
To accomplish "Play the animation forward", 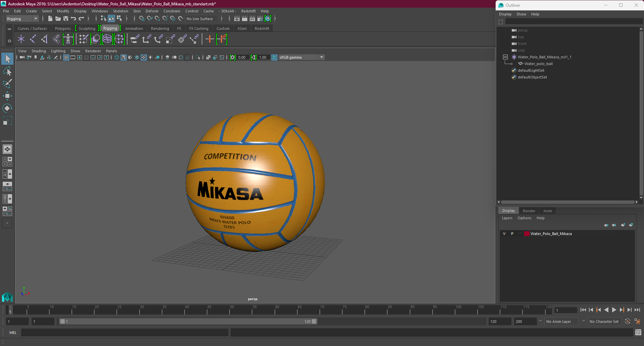I will 614,310.
